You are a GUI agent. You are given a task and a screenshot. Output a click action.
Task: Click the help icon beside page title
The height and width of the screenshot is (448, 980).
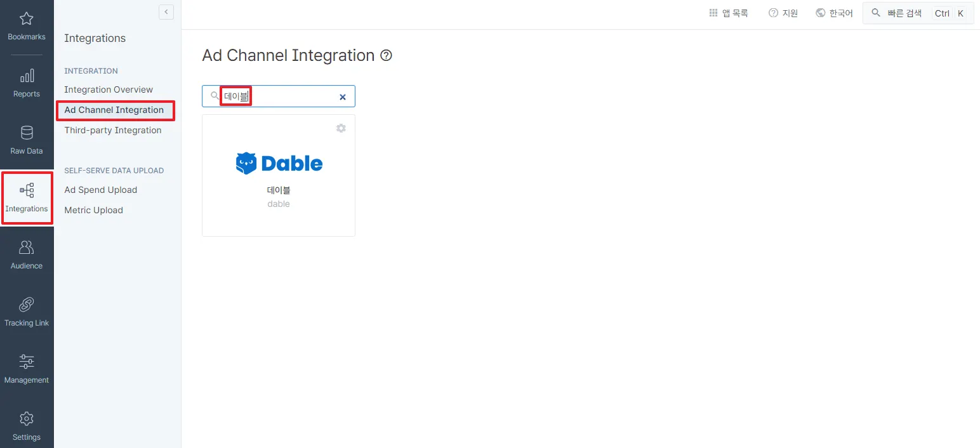pyautogui.click(x=386, y=56)
